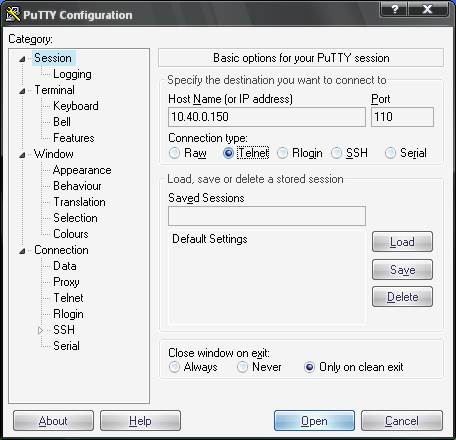Select Serial connection type
456x440 pixels.
(x=390, y=153)
